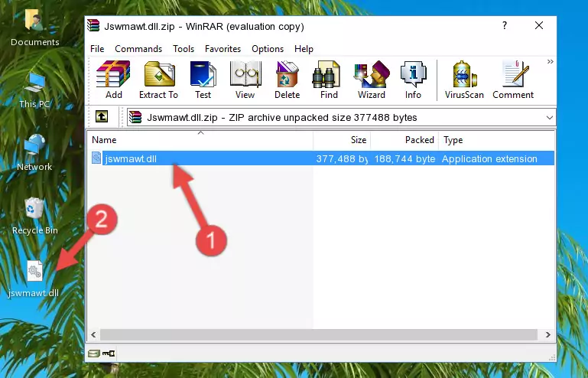This screenshot has width=588, height=378.
Task: Click the horizontal scrollbar right arrow
Action: (x=548, y=334)
